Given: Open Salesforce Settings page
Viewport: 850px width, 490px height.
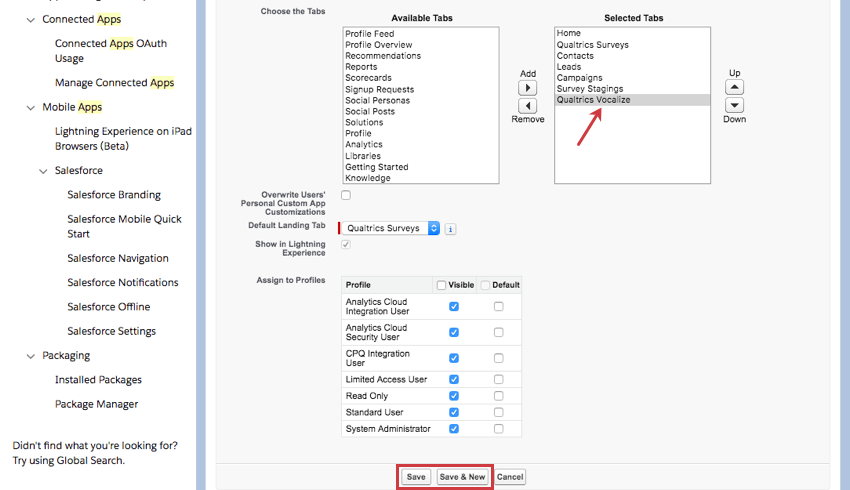Looking at the screenshot, I should click(x=111, y=331).
